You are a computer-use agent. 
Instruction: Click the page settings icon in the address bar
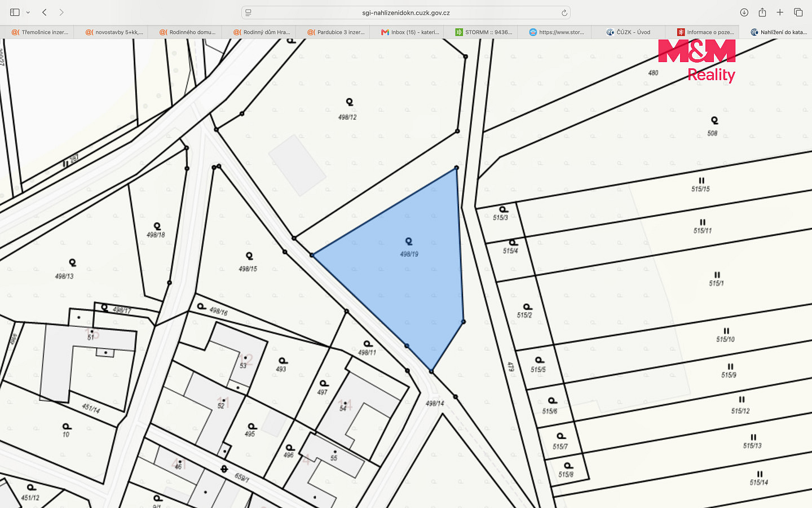click(248, 12)
